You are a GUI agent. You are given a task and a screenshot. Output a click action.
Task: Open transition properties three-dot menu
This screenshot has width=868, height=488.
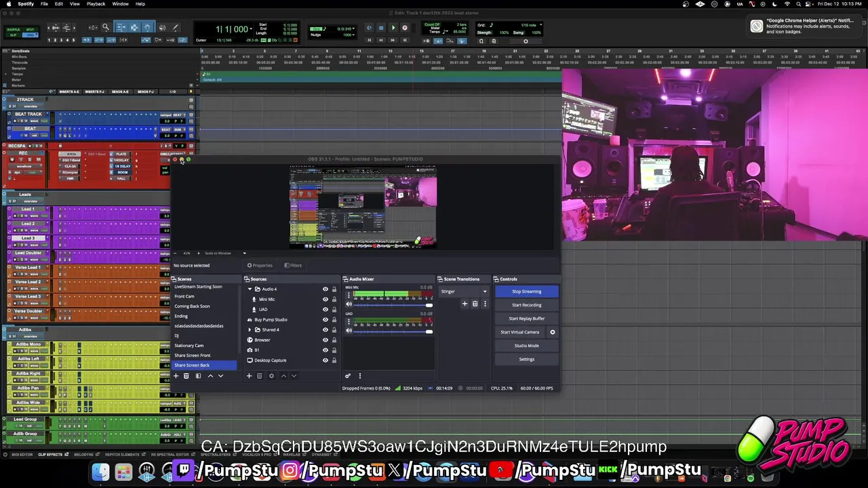pyautogui.click(x=485, y=304)
